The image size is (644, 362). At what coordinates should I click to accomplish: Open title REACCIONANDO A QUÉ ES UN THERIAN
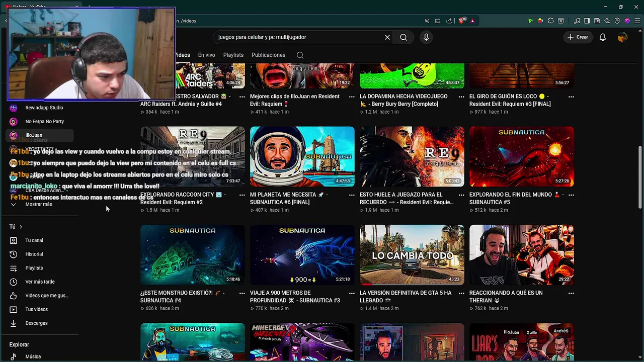click(x=506, y=297)
